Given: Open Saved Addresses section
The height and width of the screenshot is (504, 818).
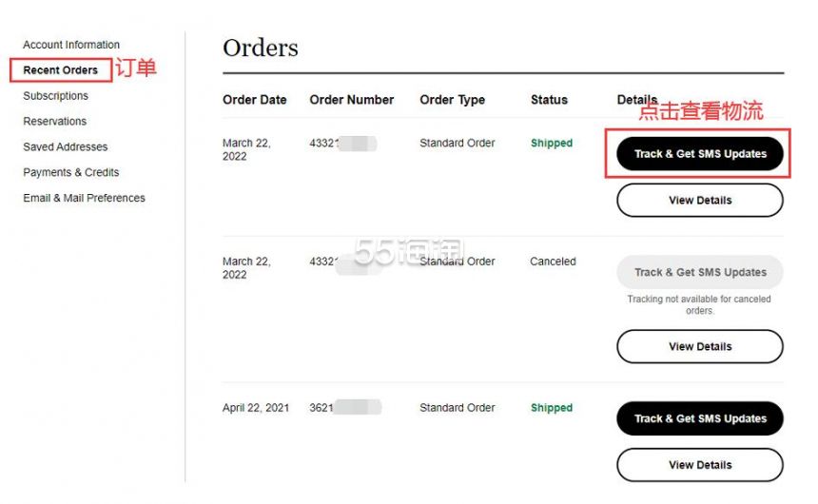Looking at the screenshot, I should (x=66, y=147).
